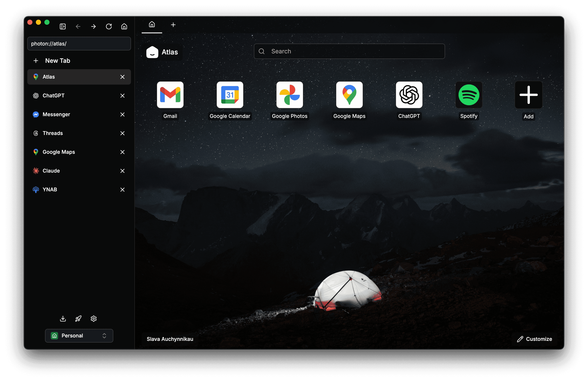Close the YNAB tab
Viewport: 588px width, 381px height.
pyautogui.click(x=122, y=190)
